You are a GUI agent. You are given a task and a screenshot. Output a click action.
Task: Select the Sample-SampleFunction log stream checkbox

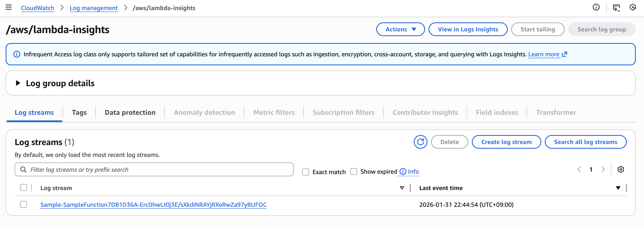[x=23, y=204]
